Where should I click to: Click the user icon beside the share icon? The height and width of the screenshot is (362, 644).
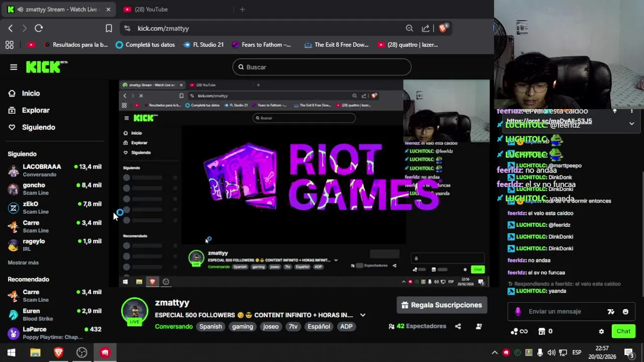pyautogui.click(x=478, y=326)
